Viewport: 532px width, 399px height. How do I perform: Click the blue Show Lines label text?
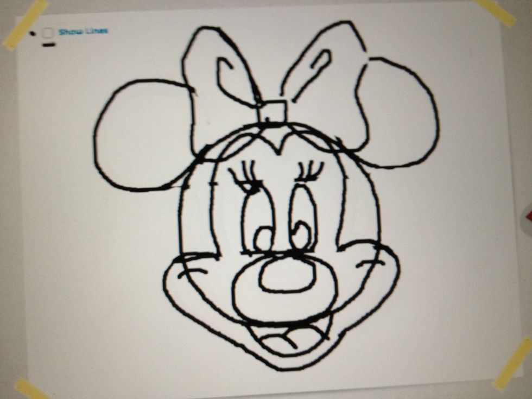[x=83, y=31]
